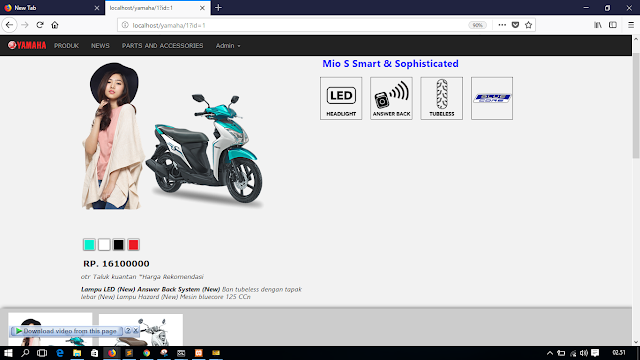The width and height of the screenshot is (640, 360).
Task: Open File Explorer from taskbar
Action: pyautogui.click(x=77, y=353)
